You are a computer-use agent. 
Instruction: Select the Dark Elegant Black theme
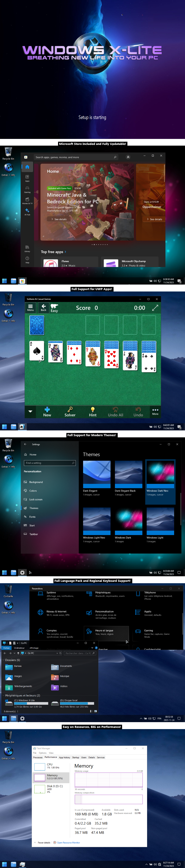click(x=129, y=479)
